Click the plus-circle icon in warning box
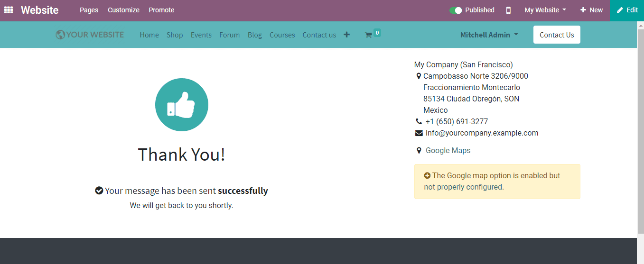This screenshot has width=644, height=264. point(427,175)
